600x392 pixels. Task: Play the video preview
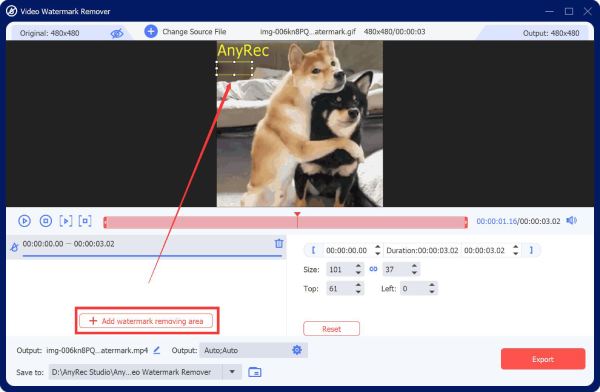click(x=24, y=221)
